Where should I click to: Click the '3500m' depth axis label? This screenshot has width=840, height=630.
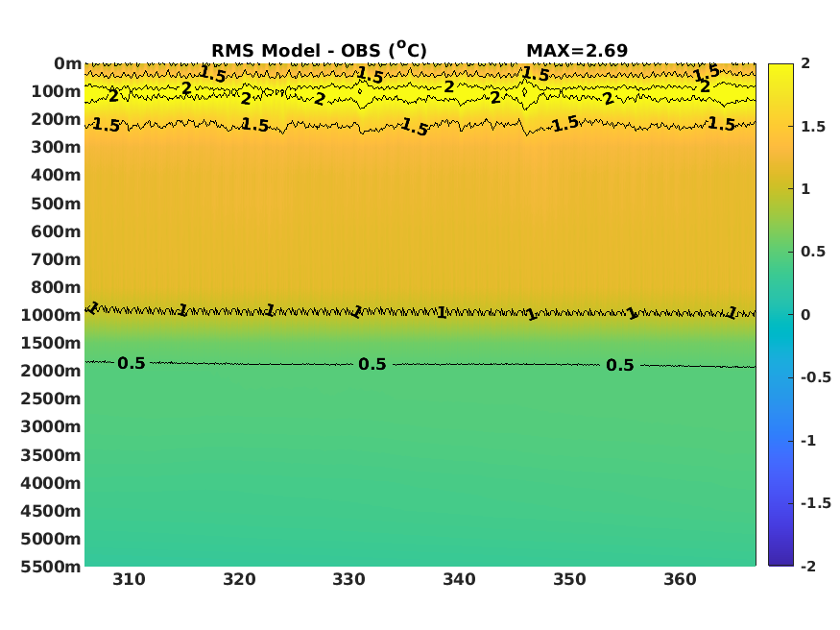pos(51,455)
